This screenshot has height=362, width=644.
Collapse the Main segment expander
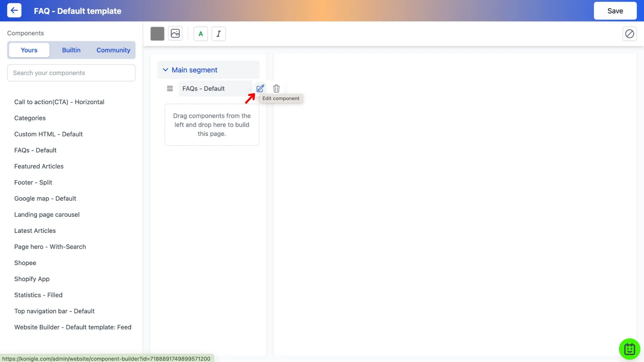(x=165, y=69)
